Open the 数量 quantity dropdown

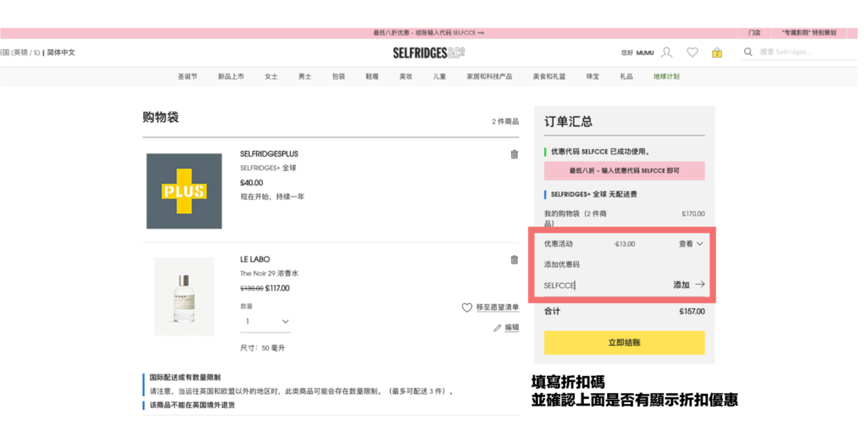click(265, 321)
